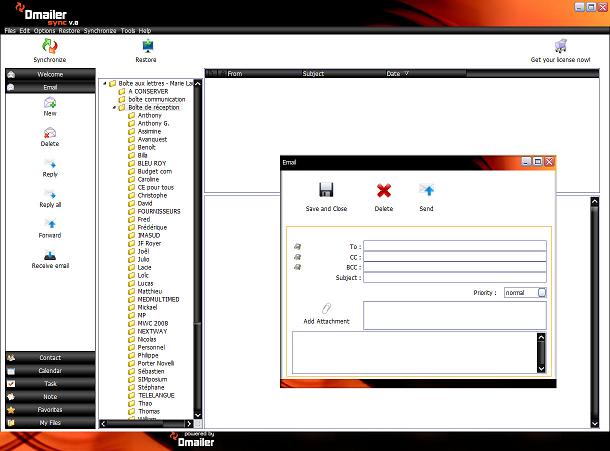Image resolution: width=610 pixels, height=451 pixels.
Task: Select the FOURNISSEURS folder
Action: pos(159,211)
